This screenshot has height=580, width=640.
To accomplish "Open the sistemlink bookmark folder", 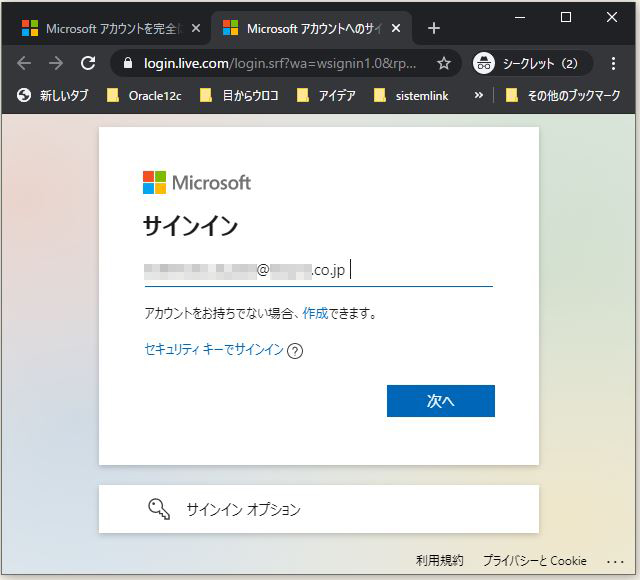I will pyautogui.click(x=411, y=96).
